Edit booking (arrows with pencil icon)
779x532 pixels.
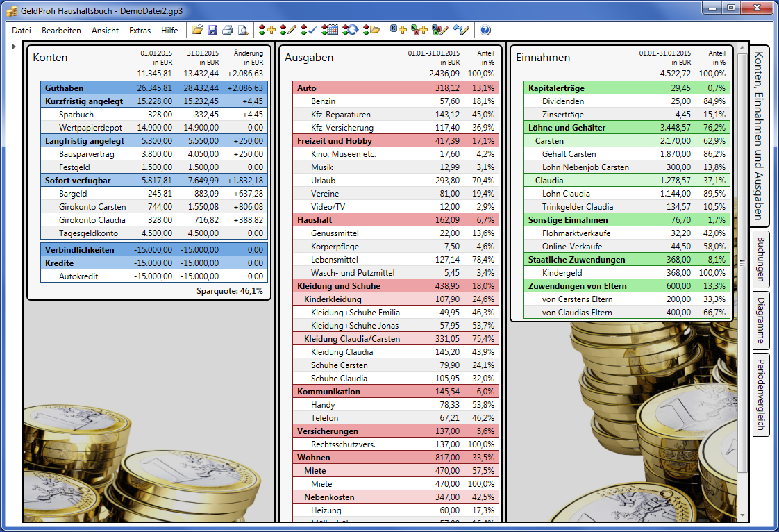point(287,30)
